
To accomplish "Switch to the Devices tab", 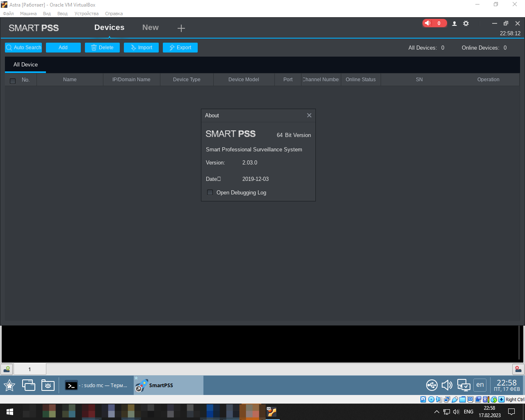I will [x=109, y=27].
